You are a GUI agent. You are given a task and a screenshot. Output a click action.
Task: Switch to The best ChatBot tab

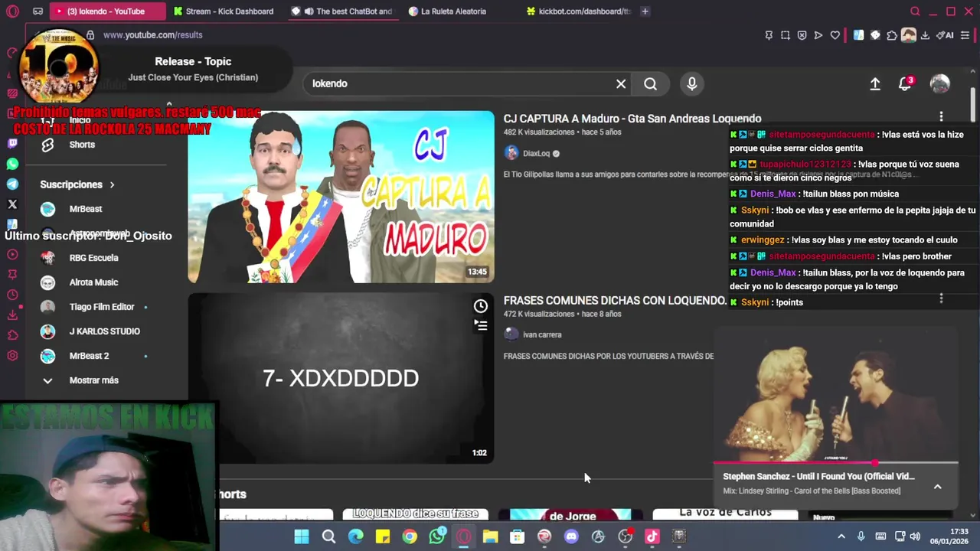coord(341,11)
